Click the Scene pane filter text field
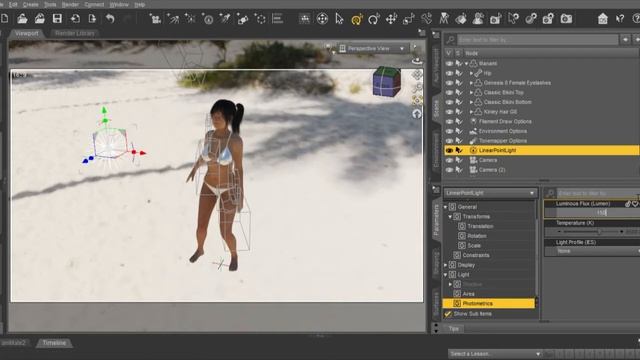The image size is (640, 360). 538,40
